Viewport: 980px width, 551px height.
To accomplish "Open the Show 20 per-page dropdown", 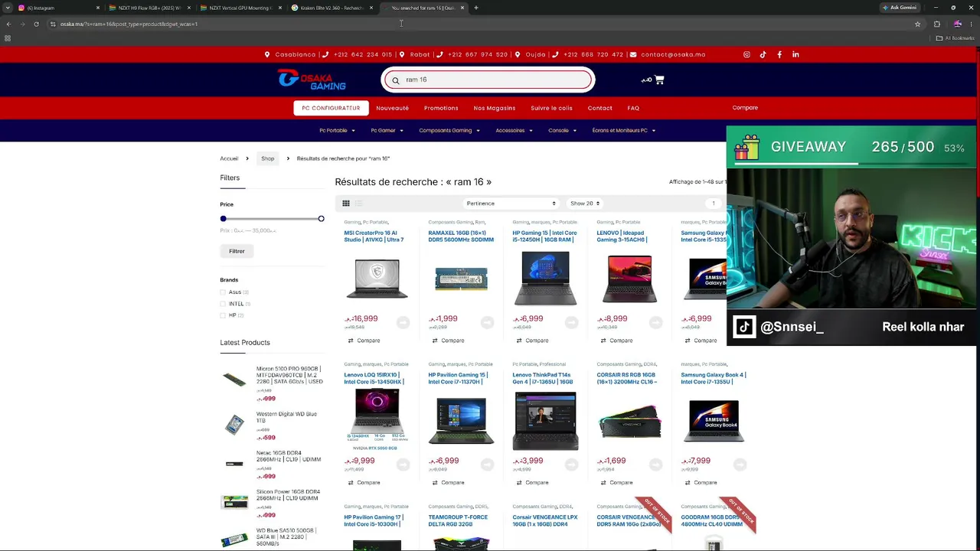I will point(585,204).
